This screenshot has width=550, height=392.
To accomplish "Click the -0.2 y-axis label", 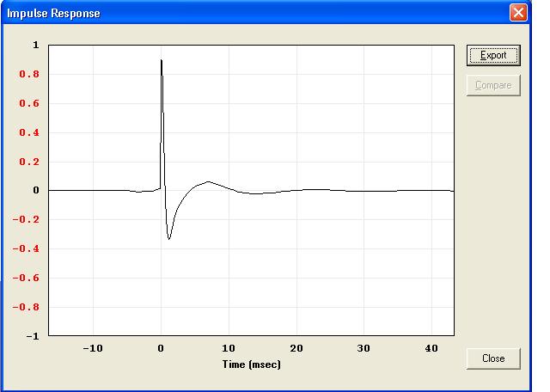I will 26,219.
